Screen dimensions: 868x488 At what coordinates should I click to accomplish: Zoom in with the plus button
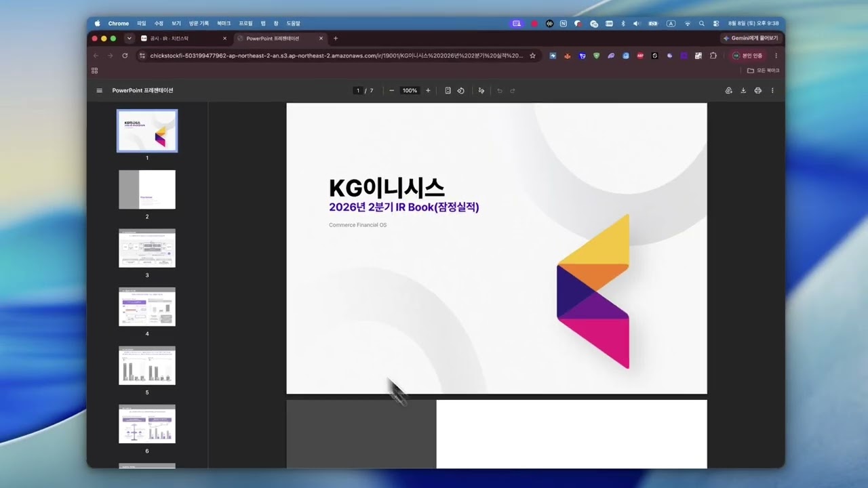click(x=428, y=91)
